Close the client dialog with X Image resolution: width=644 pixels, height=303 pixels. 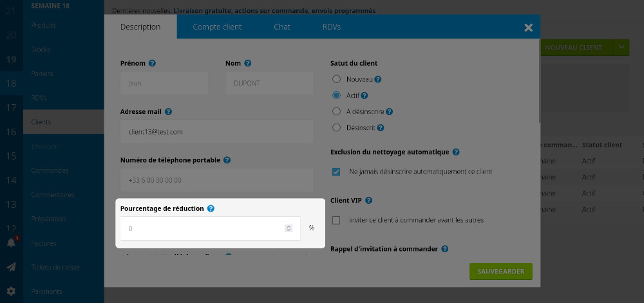click(x=528, y=28)
